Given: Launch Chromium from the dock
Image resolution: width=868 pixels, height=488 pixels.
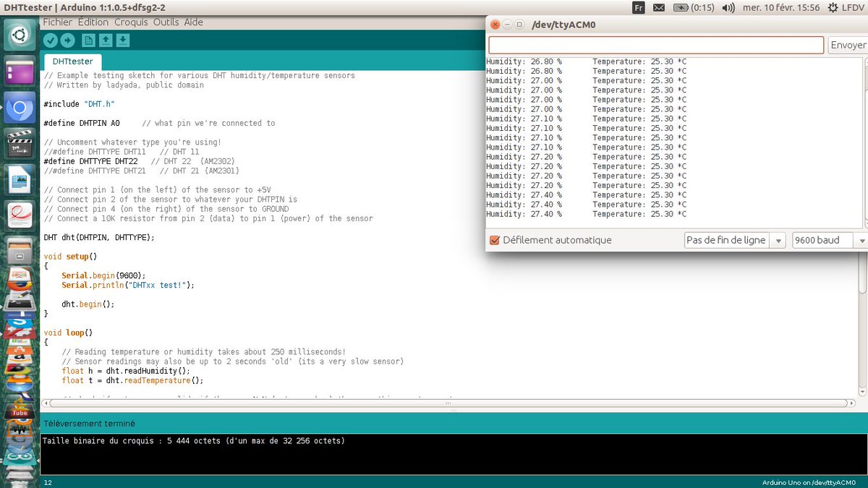Looking at the screenshot, I should click(x=20, y=109).
